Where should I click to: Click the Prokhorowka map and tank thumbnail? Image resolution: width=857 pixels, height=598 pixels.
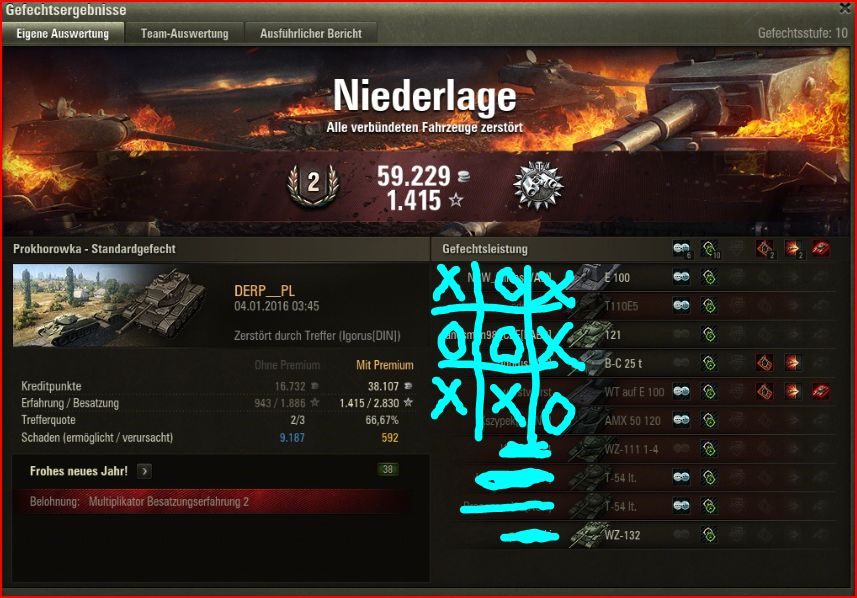pos(110,306)
